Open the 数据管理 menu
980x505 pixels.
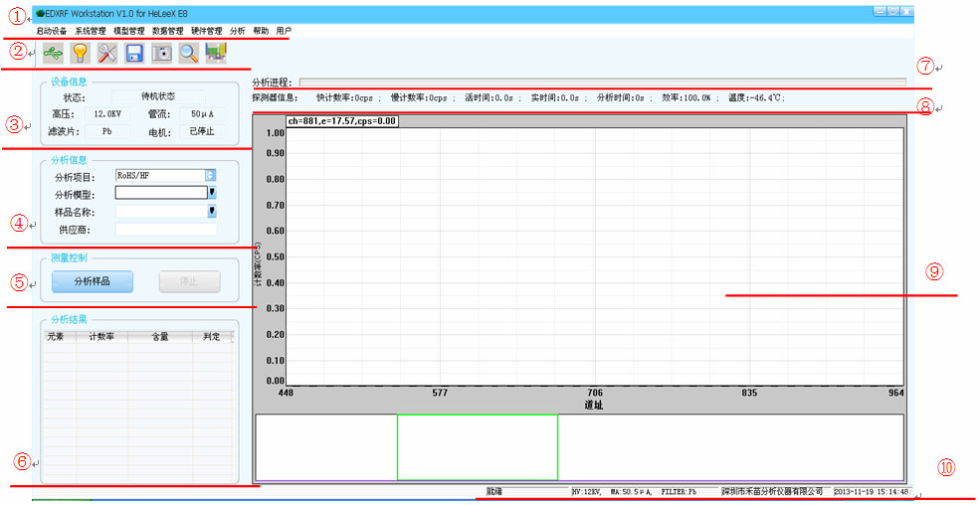pyautogui.click(x=168, y=31)
